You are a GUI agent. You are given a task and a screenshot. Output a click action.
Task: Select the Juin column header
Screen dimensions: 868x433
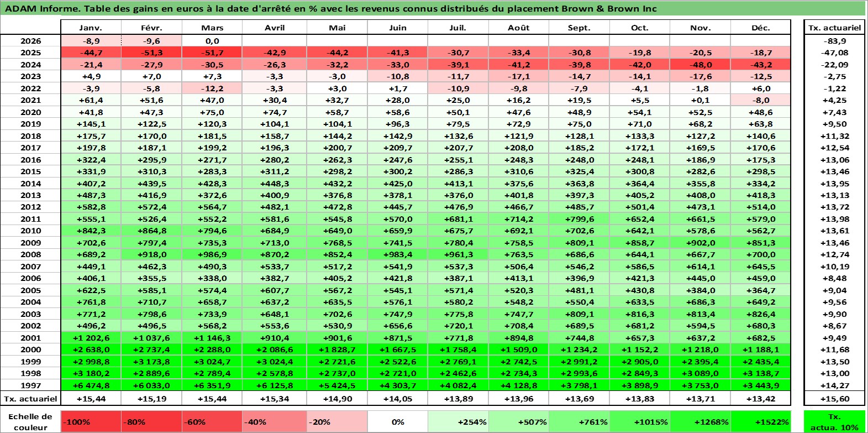398,28
